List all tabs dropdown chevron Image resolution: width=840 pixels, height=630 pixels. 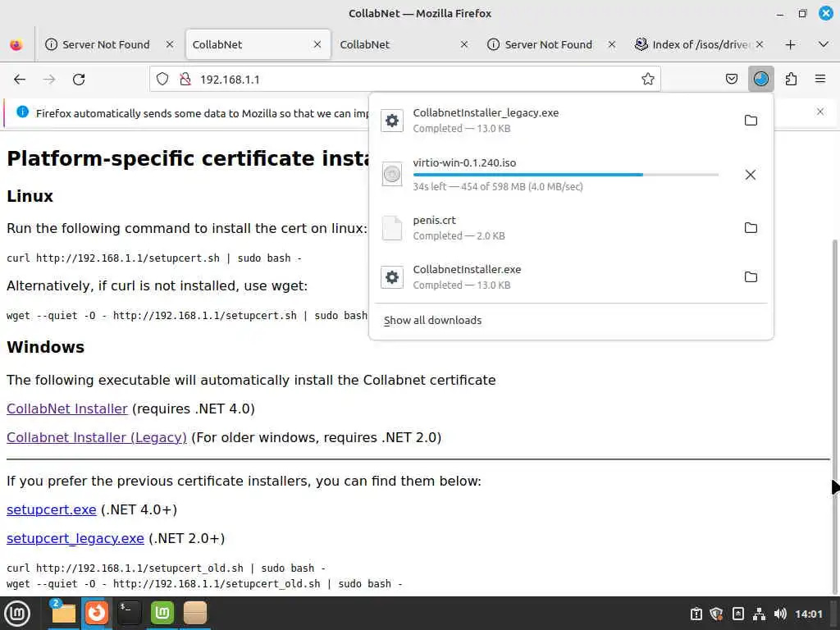pos(824,44)
